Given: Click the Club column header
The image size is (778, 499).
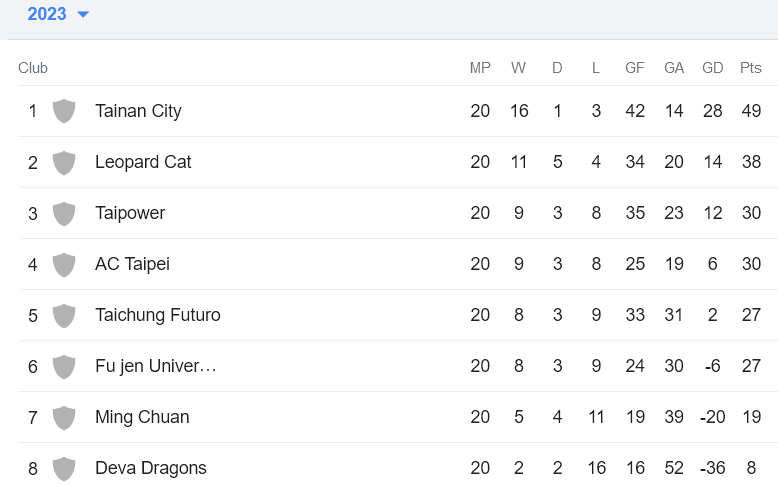Looking at the screenshot, I should (x=33, y=68).
